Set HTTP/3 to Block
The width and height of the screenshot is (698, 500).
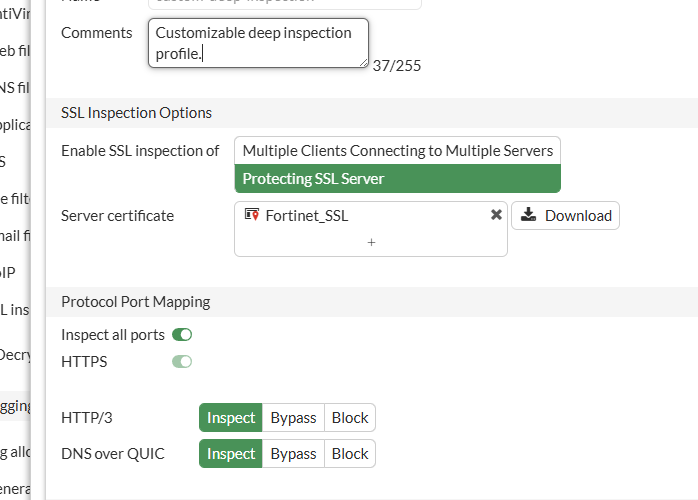[x=350, y=418]
